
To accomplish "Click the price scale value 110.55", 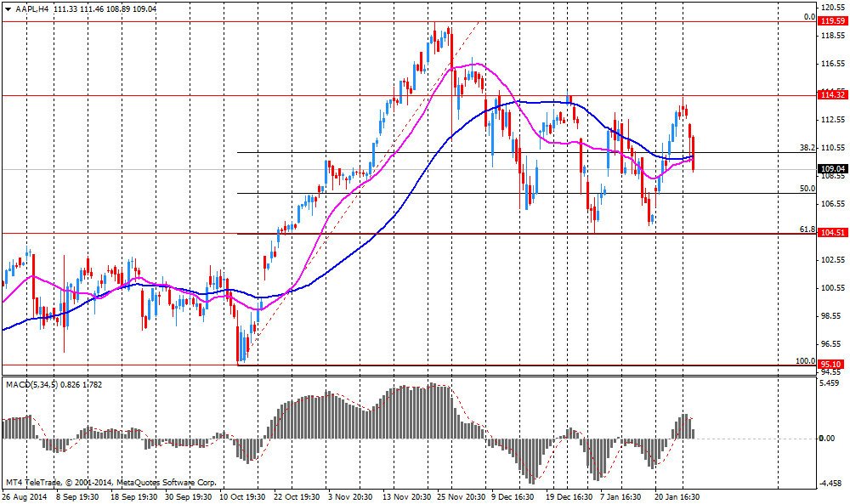I will click(x=833, y=147).
